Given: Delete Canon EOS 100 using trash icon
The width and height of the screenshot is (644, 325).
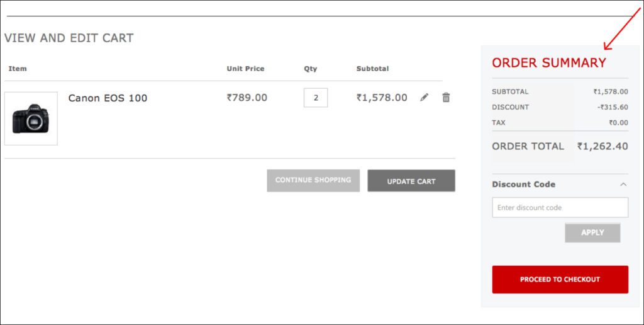Looking at the screenshot, I should click(446, 98).
